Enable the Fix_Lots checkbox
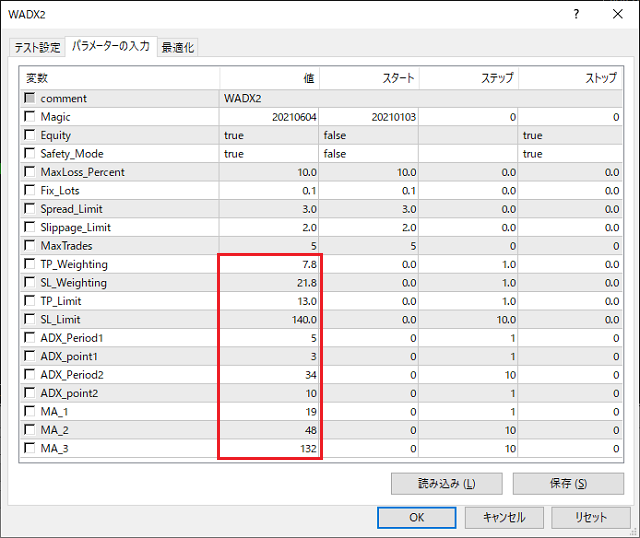640x538 pixels. point(30,190)
